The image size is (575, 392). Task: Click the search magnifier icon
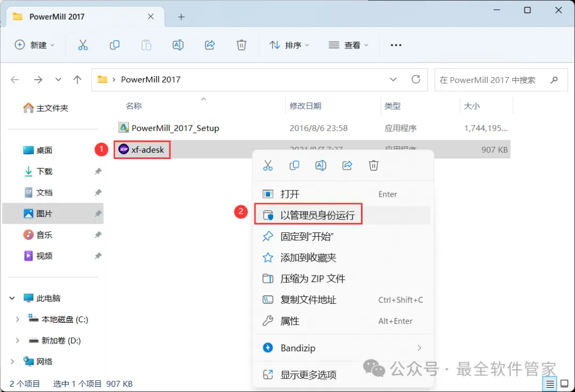554,79
